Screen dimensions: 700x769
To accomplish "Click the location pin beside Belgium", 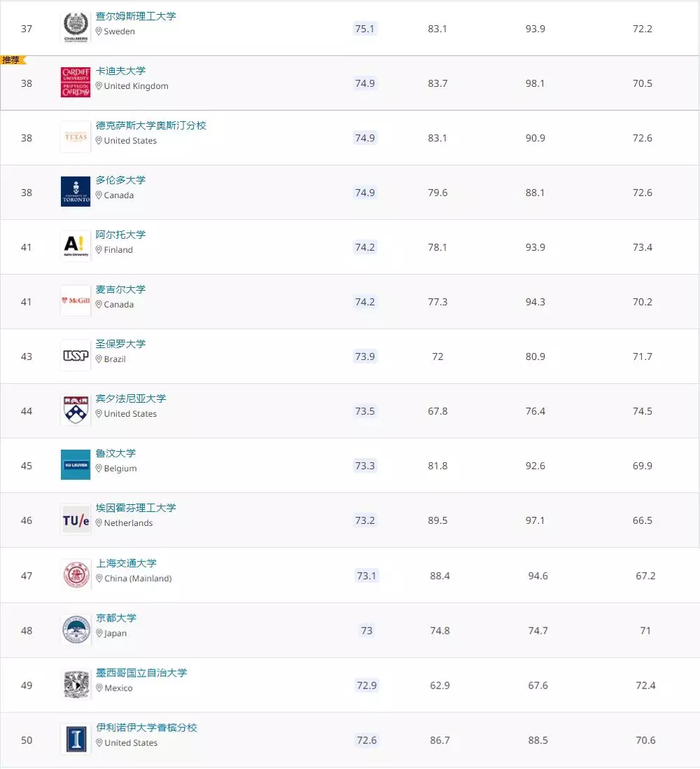I will coord(99,469).
